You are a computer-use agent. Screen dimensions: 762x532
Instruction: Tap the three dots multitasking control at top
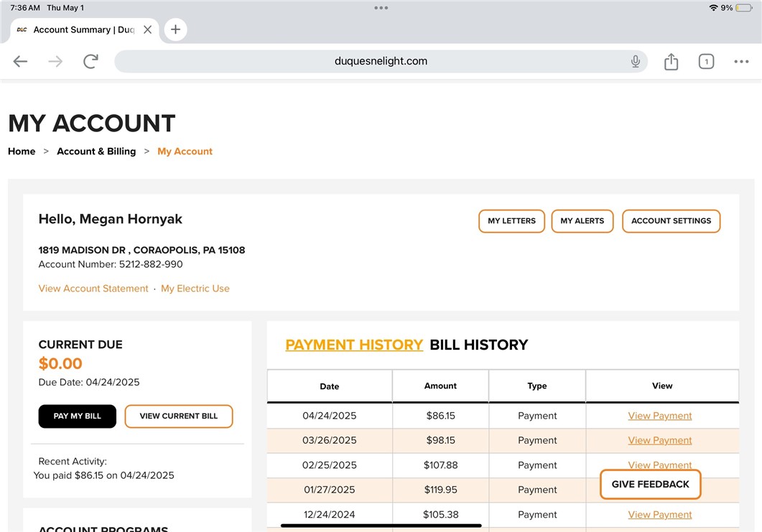click(x=381, y=8)
